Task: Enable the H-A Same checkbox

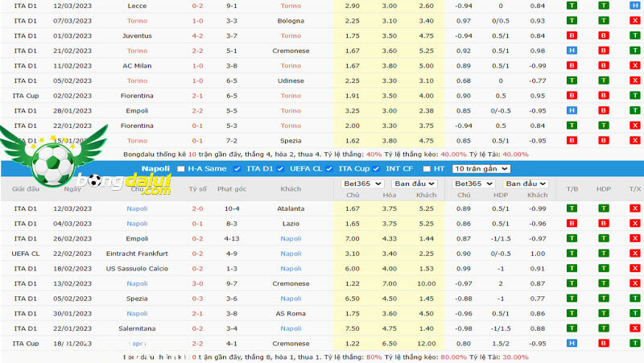Action: click(x=180, y=169)
